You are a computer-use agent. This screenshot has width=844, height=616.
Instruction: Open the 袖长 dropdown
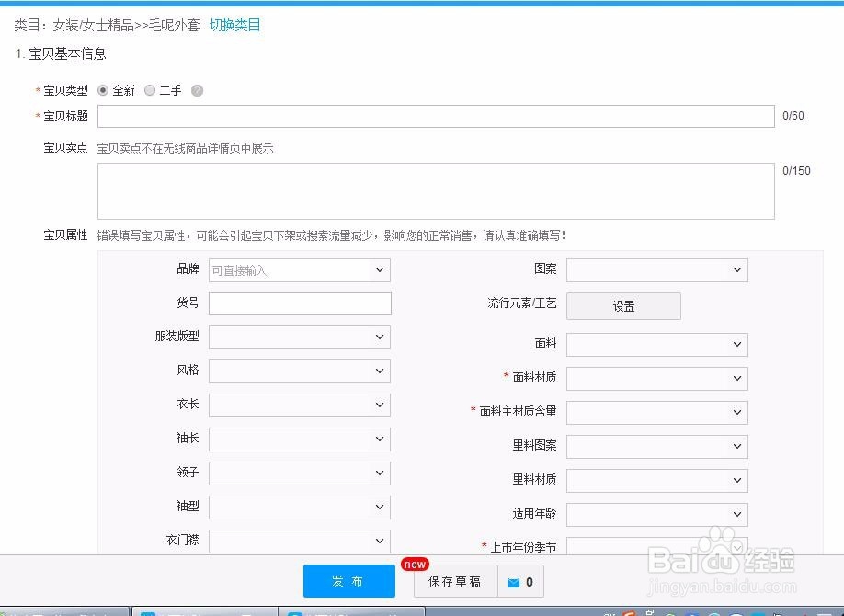300,439
